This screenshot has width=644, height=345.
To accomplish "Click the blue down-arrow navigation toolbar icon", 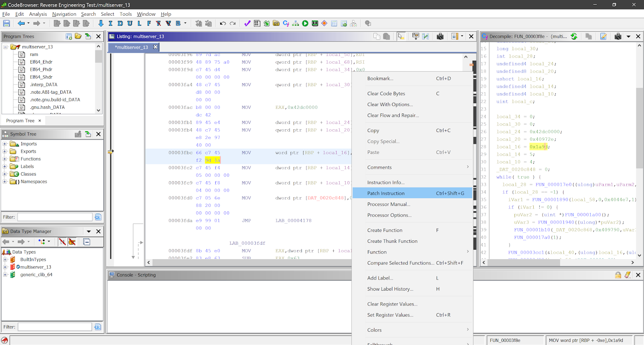I will pyautogui.click(x=101, y=23).
